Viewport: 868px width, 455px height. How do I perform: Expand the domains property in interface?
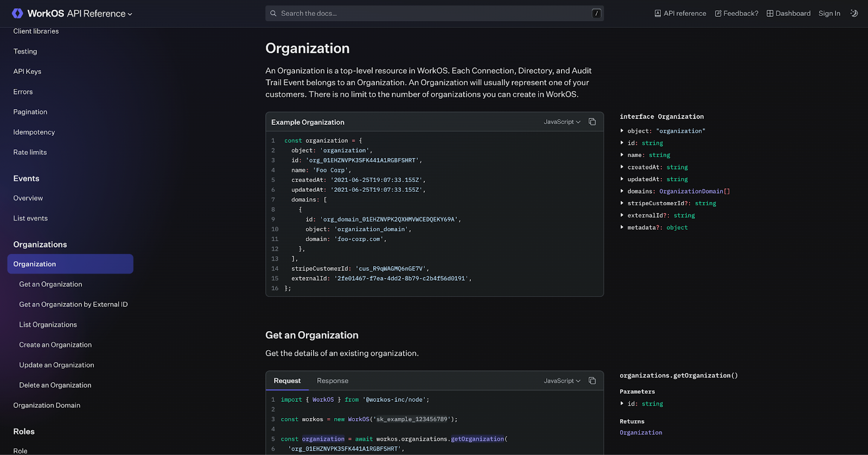(622, 191)
